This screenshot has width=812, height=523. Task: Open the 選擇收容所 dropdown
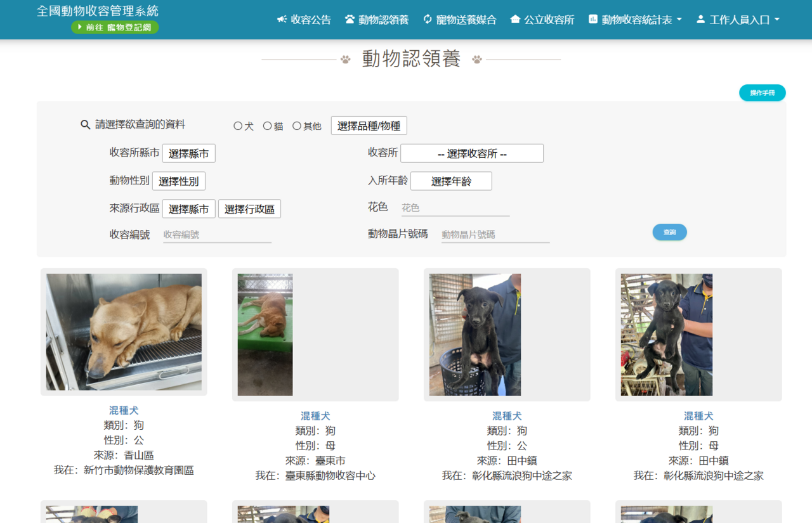click(x=472, y=153)
